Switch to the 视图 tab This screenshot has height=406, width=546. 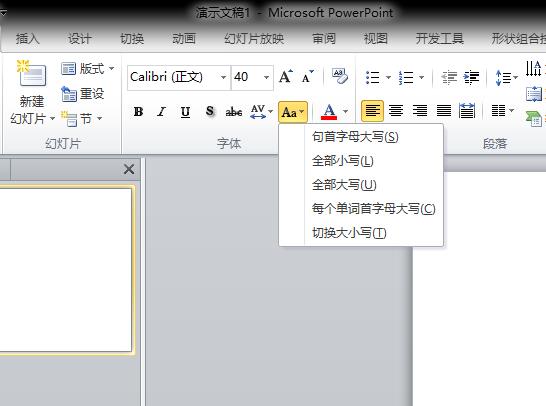pyautogui.click(x=376, y=39)
